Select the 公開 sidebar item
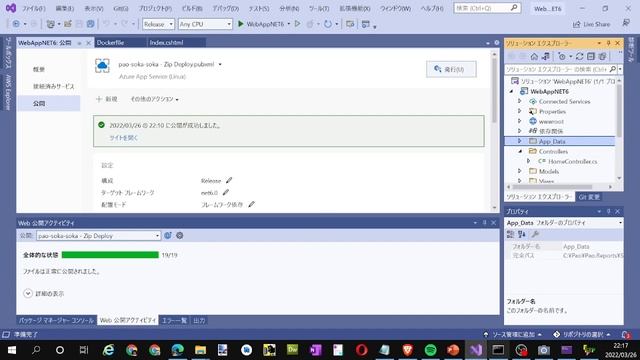This screenshot has width=640, height=360. click(x=49, y=103)
